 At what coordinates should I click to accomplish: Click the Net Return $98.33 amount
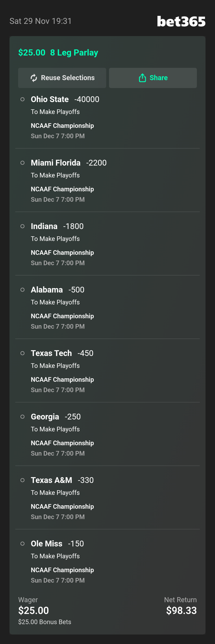click(x=181, y=611)
